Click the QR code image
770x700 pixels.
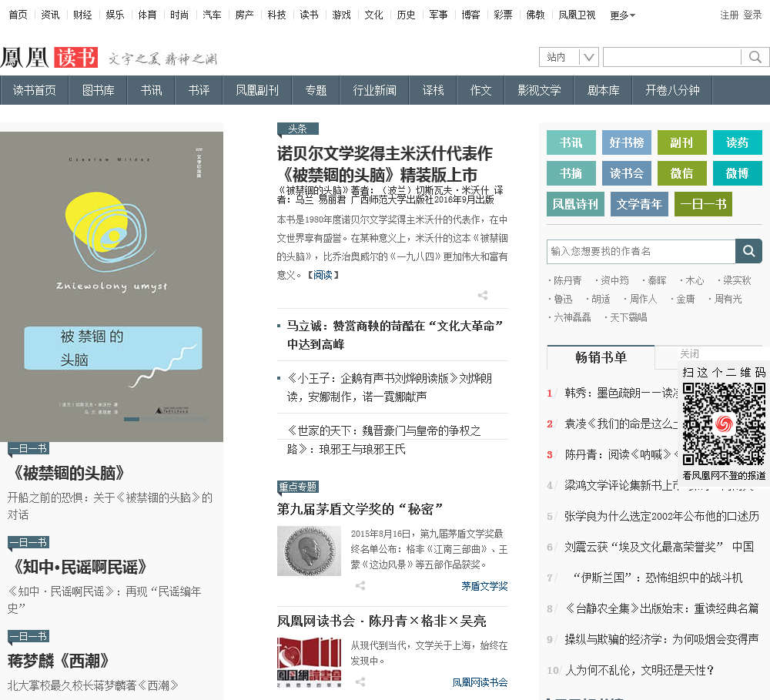tap(724, 424)
